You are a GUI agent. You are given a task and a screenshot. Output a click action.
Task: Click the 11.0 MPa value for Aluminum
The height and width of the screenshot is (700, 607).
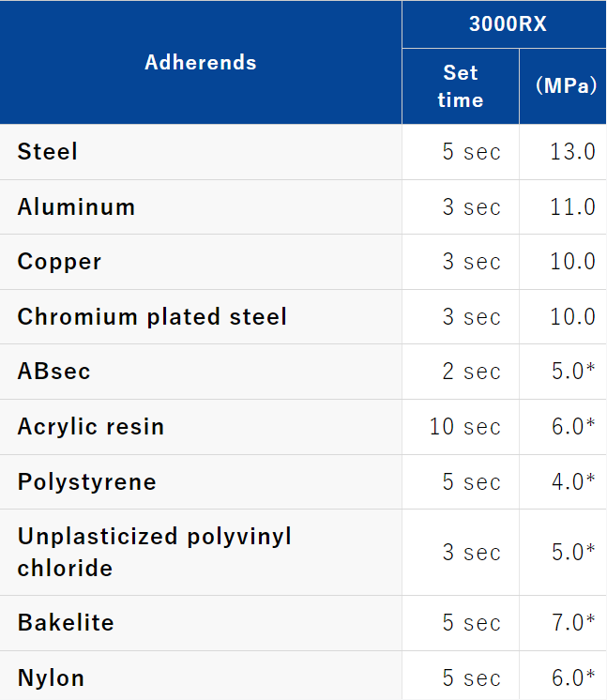572,207
